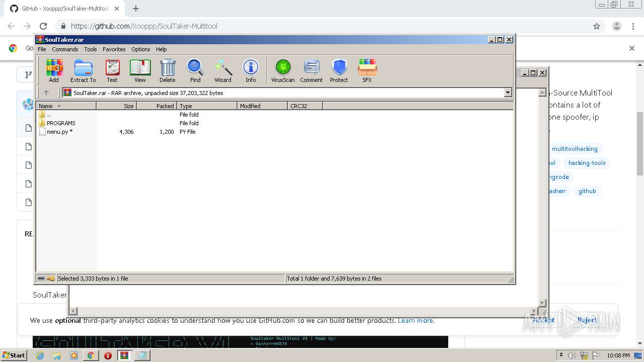Open the Tools menu
This screenshot has height=362, width=644.
[x=91, y=49]
